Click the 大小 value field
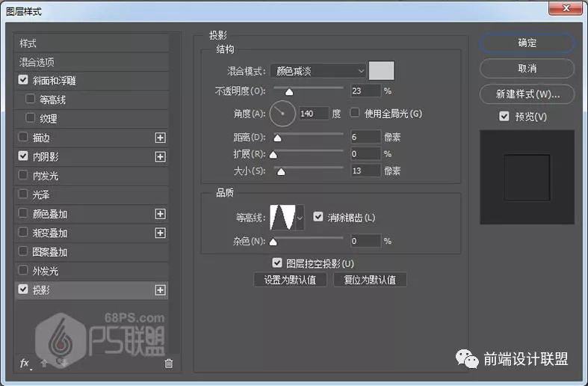 coord(365,171)
